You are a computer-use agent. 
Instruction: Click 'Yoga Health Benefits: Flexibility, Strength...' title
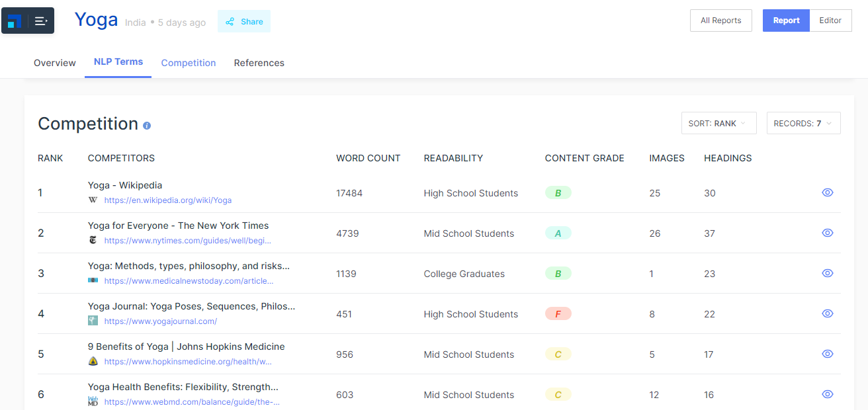(x=183, y=387)
